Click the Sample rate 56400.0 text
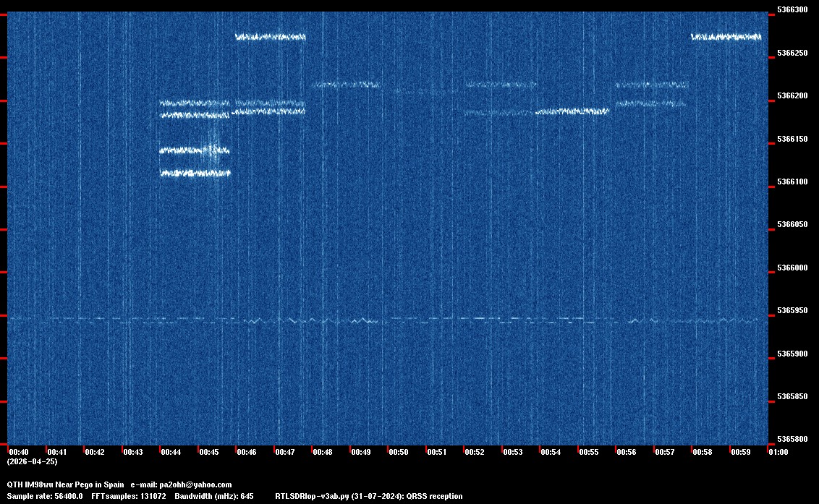 point(45,496)
